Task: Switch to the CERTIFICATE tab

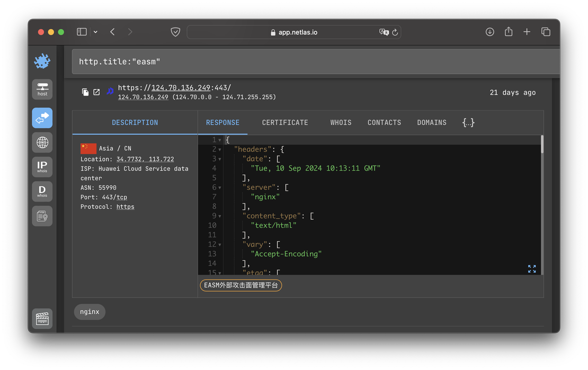Action: (x=284, y=122)
